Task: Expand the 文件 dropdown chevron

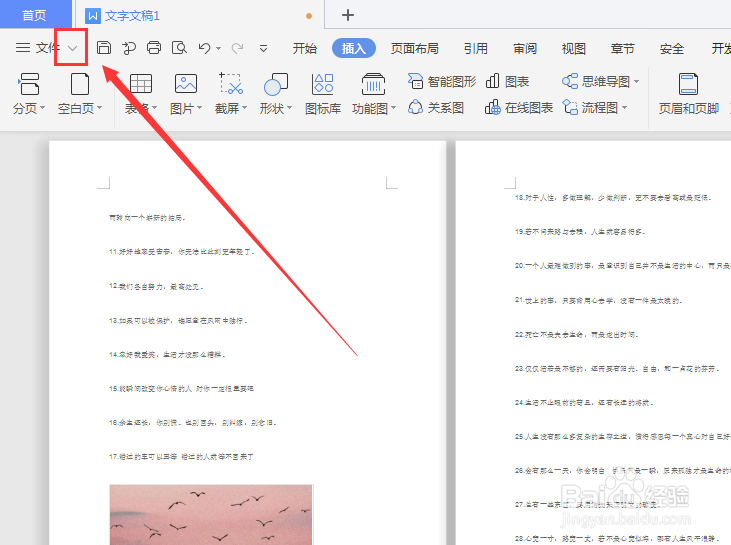Action: click(72, 48)
